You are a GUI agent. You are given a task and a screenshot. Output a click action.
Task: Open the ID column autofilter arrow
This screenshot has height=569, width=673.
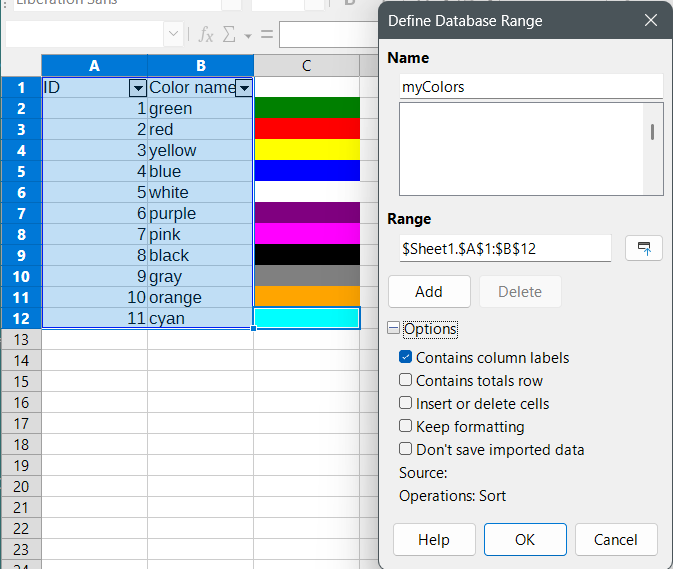click(x=138, y=88)
